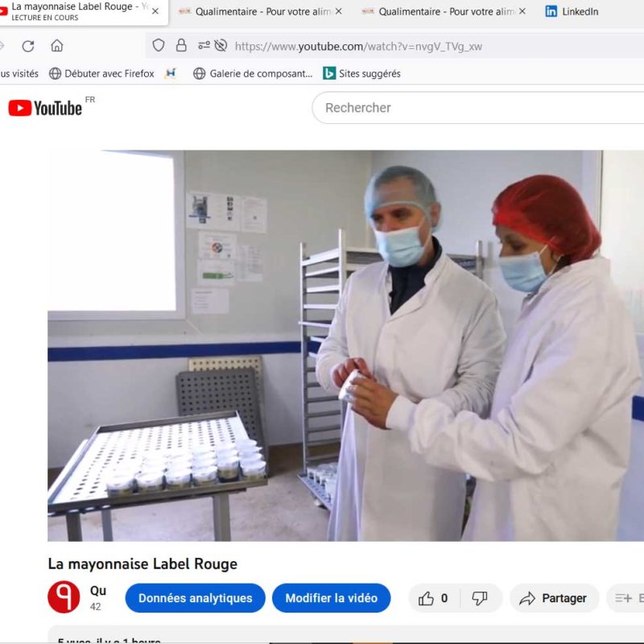Open the Qu channel avatar

point(64,597)
